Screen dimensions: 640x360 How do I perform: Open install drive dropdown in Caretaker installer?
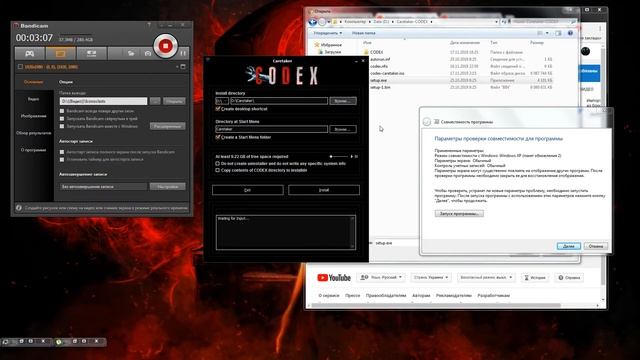coord(222,101)
